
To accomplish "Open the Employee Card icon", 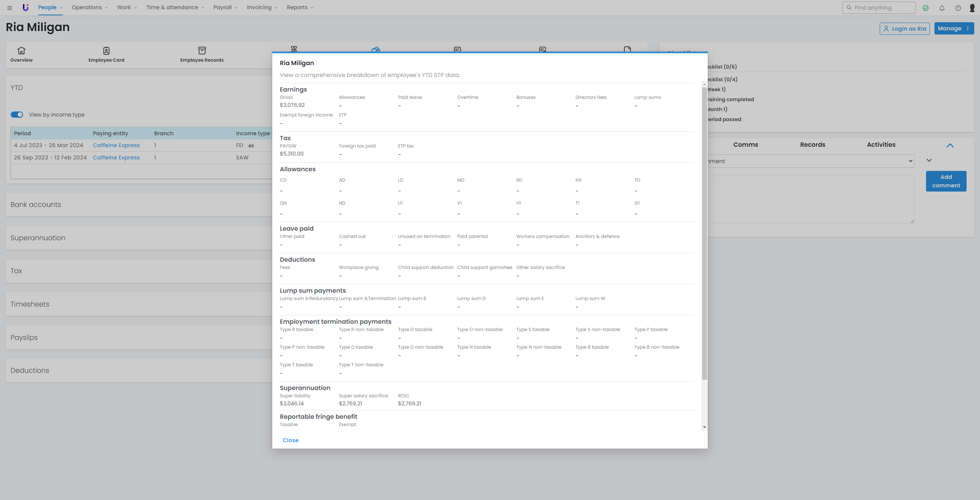I will (x=106, y=51).
